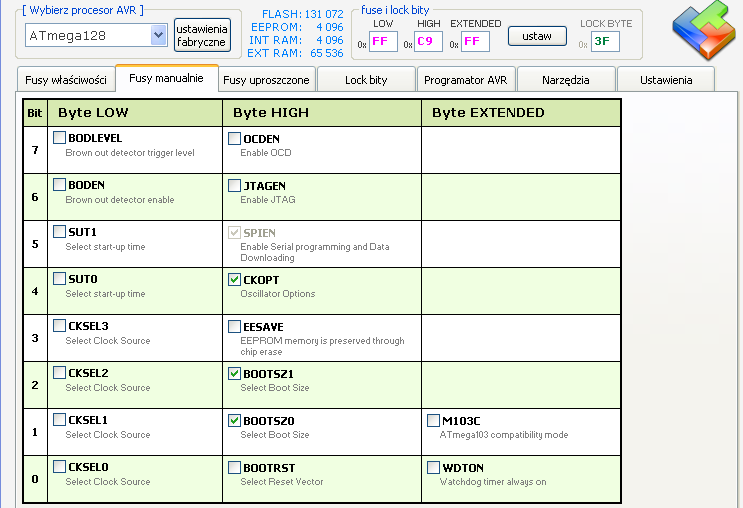Enable the EESAVE checkbox
Image resolution: width=743 pixels, height=508 pixels.
coord(235,326)
